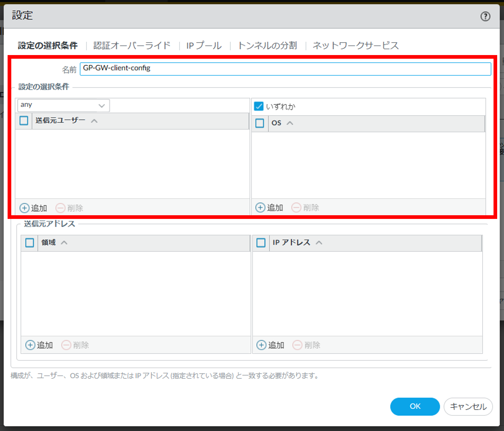Toggle sort arrow on 送信元ユーザー column

(x=94, y=121)
